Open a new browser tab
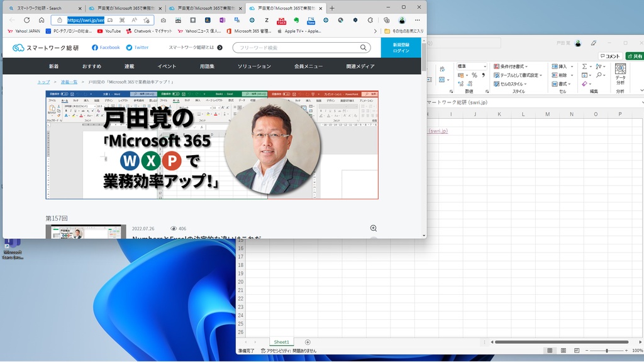The image size is (644, 362). pos(332,8)
